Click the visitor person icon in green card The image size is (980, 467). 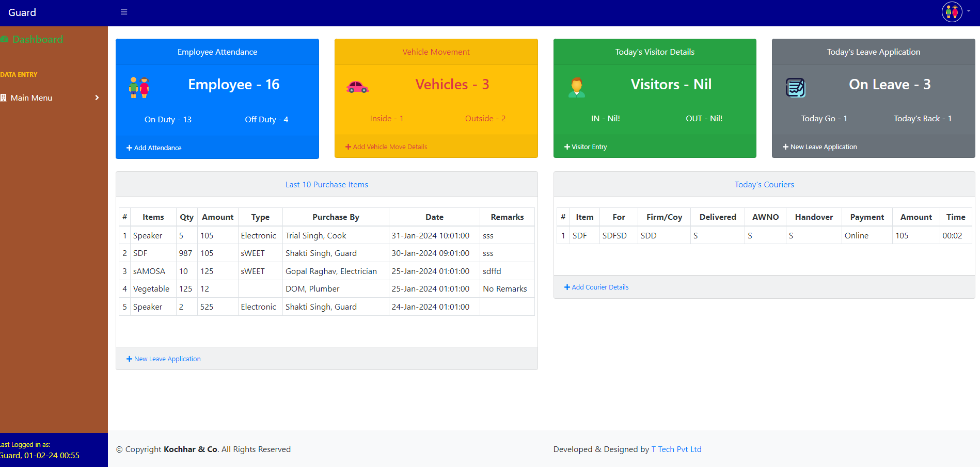pos(576,87)
